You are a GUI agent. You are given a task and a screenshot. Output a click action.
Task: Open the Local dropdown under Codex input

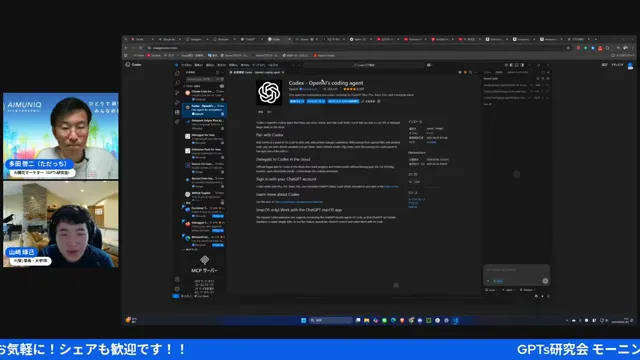pos(491,290)
